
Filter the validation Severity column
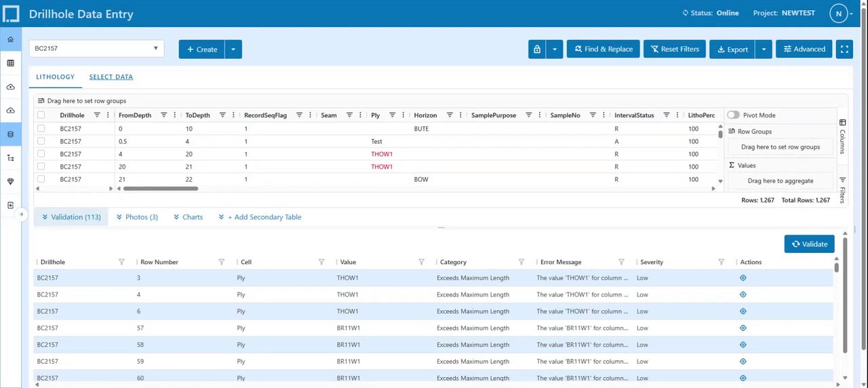[722, 262]
